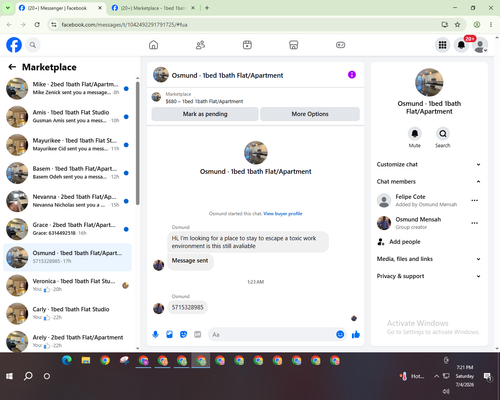This screenshot has height=400, width=500.
Task: Close the Marketplace browser tab
Action: pyautogui.click(x=193, y=8)
